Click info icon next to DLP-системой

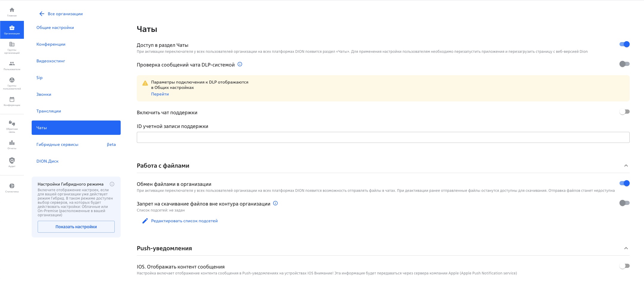pyautogui.click(x=240, y=64)
